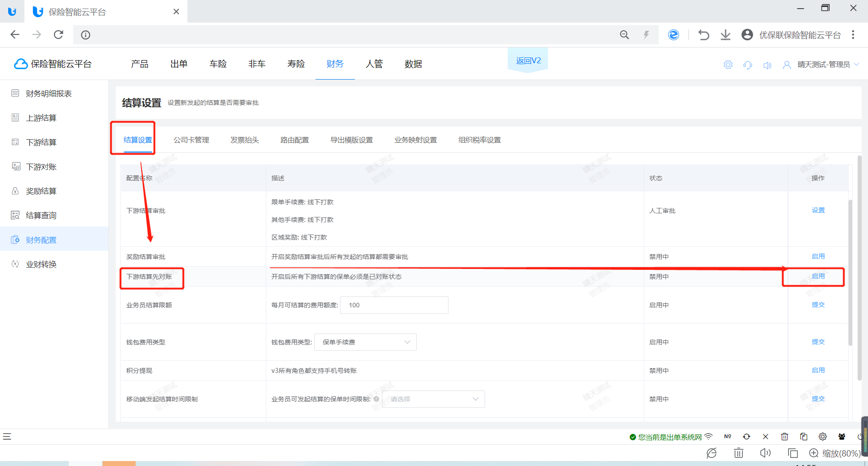868x466 pixels.
Task: Click the site info icon in address bar
Action: pos(85,35)
